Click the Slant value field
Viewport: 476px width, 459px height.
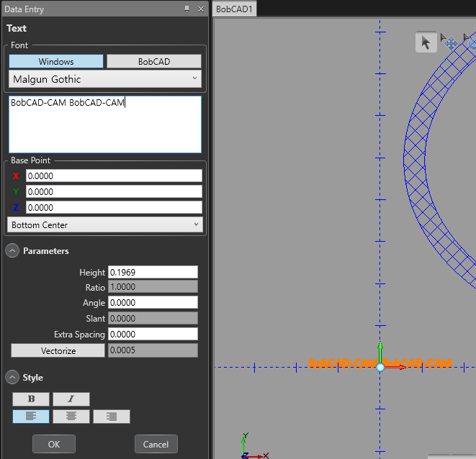coord(153,318)
